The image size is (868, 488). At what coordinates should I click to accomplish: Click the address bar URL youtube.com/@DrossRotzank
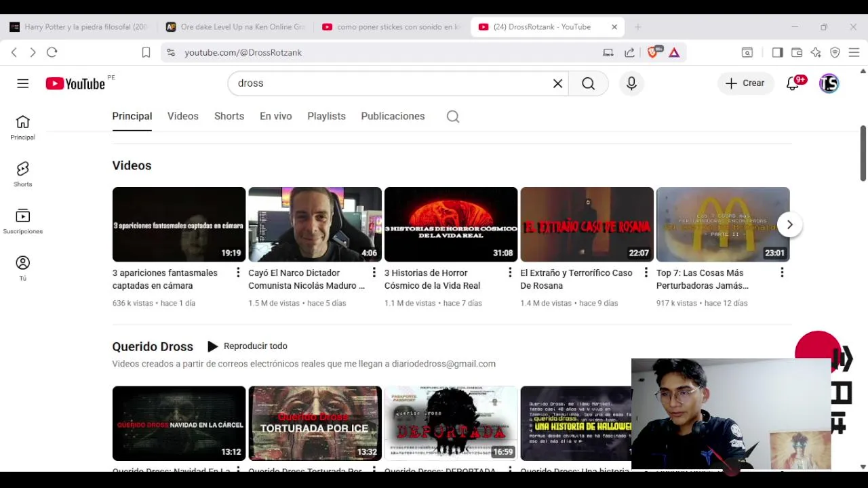point(243,52)
